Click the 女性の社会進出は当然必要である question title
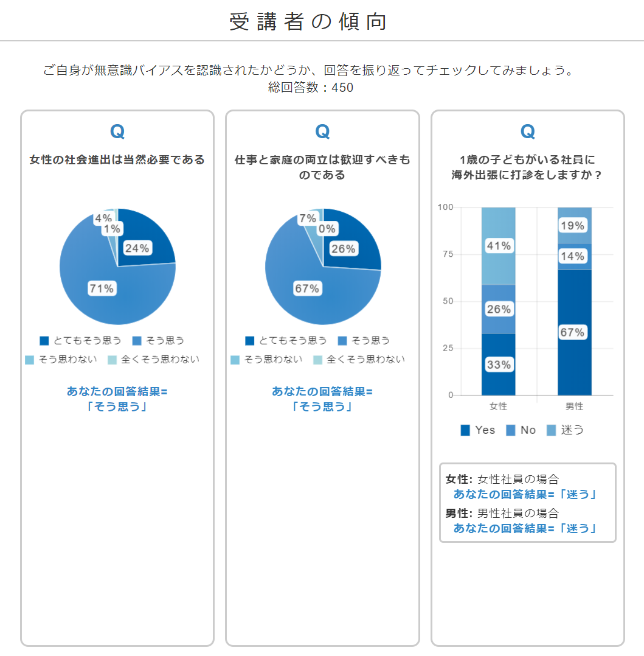The height and width of the screenshot is (656, 644). point(117,159)
